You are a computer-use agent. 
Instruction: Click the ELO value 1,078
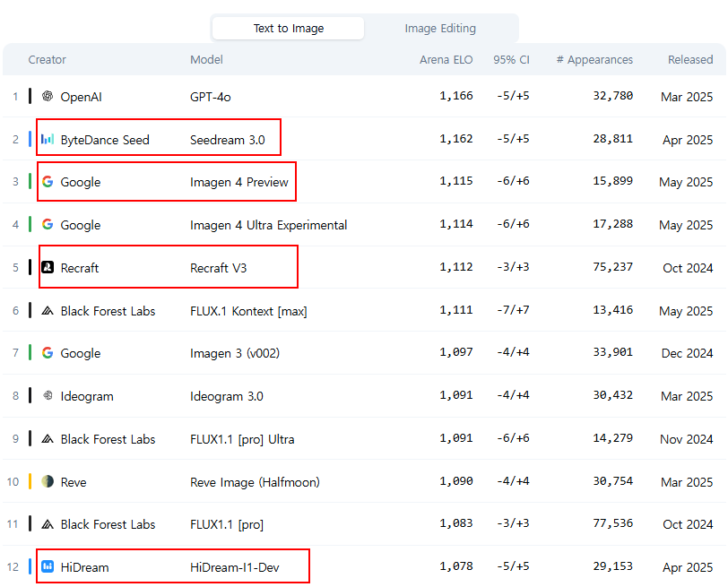(456, 566)
